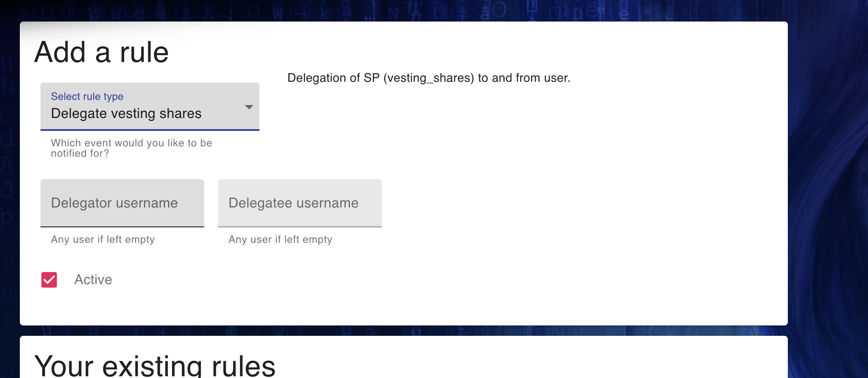Click the 'Add a rule' heading
Image resolution: width=868 pixels, height=378 pixels.
click(101, 53)
